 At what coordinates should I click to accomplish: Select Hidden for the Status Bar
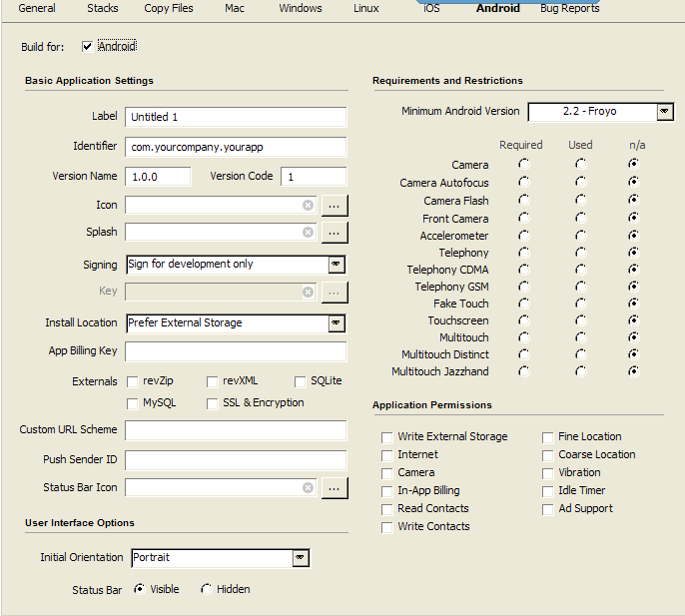(207, 589)
